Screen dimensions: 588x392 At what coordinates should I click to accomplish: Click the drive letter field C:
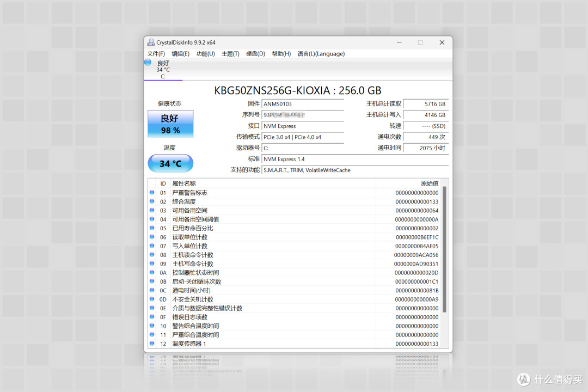tap(303, 148)
